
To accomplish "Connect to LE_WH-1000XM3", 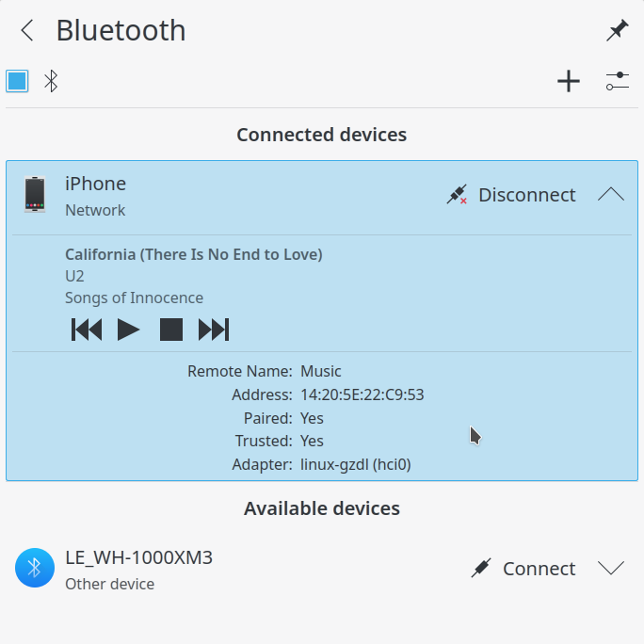I will (x=523, y=569).
